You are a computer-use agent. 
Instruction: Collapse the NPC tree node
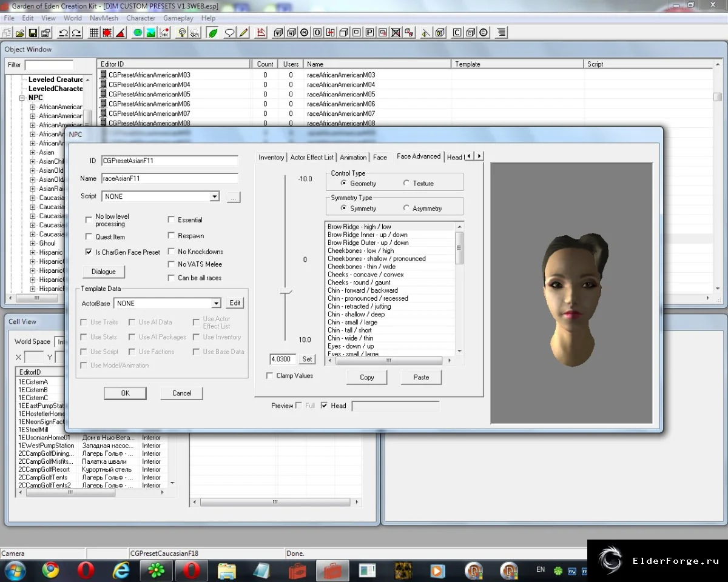22,98
